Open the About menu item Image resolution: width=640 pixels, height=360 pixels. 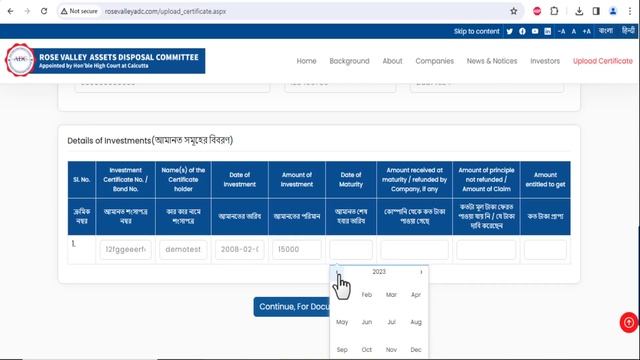(x=392, y=61)
